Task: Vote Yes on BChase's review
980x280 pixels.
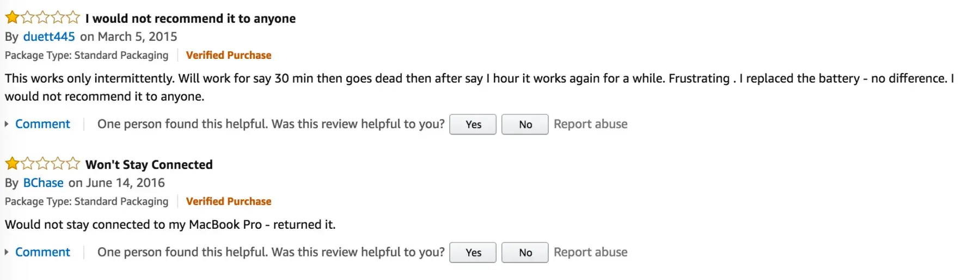Action: coord(473,252)
